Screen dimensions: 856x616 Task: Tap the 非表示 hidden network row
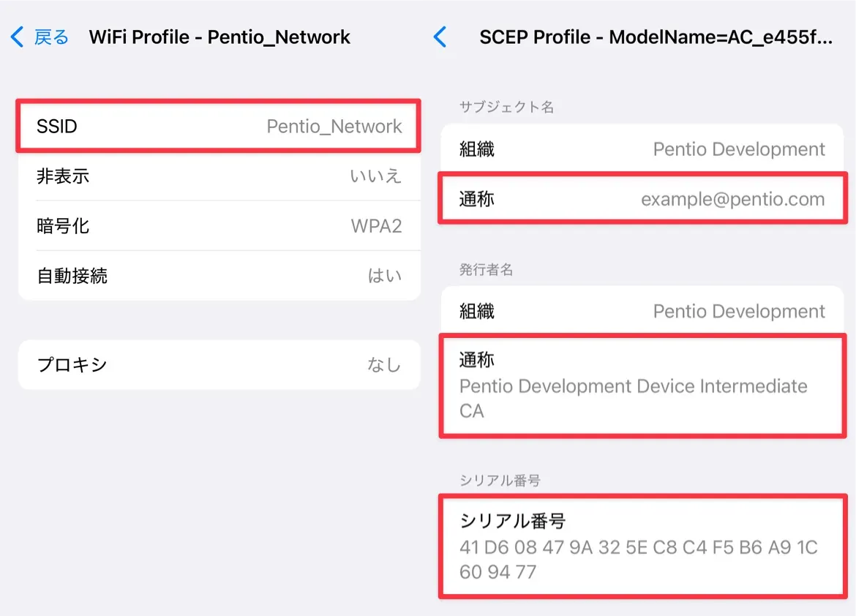[219, 176]
